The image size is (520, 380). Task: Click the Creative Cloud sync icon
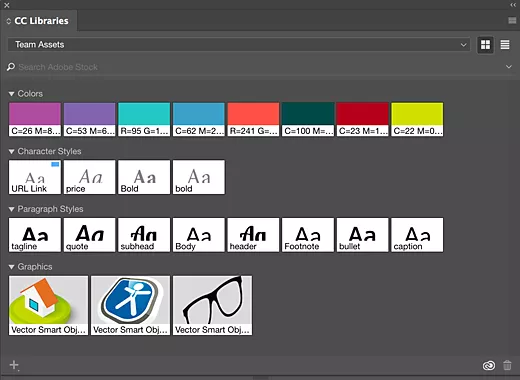coord(489,366)
